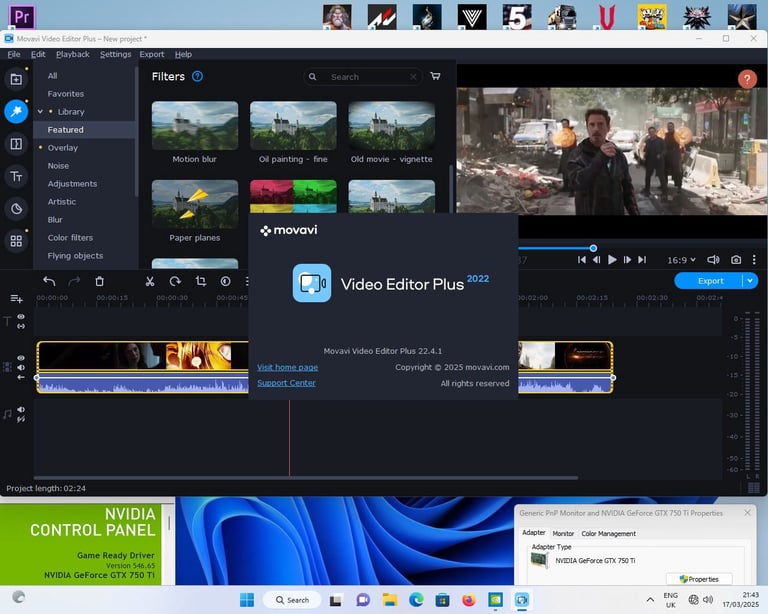Click the blue Export button
The image size is (768, 614).
coord(709,281)
